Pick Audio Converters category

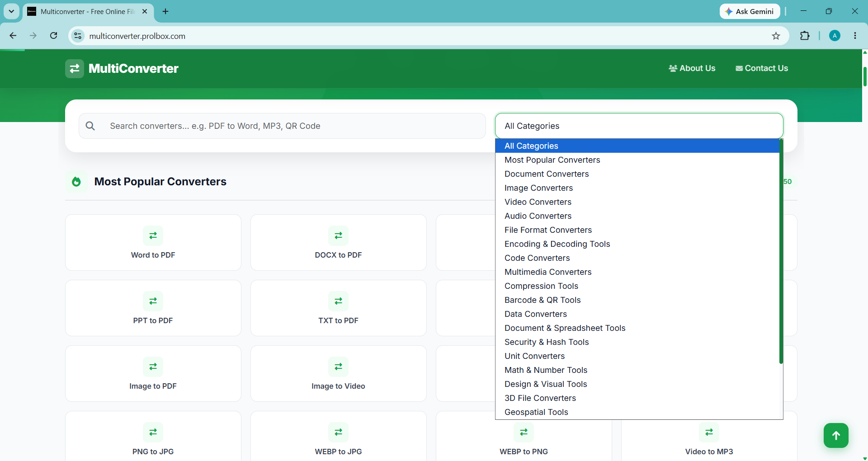pos(637,216)
